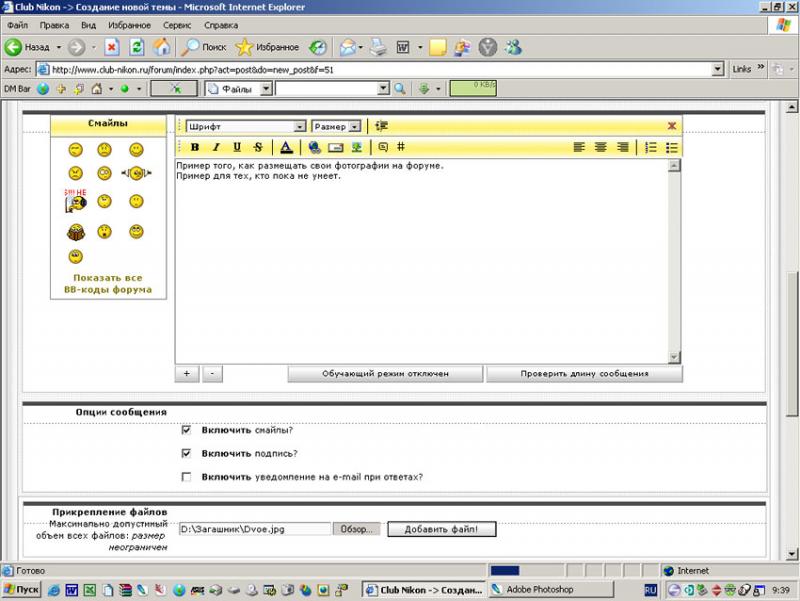Open the text color picker
Screen dimensions: 800x601
pyautogui.click(x=286, y=147)
